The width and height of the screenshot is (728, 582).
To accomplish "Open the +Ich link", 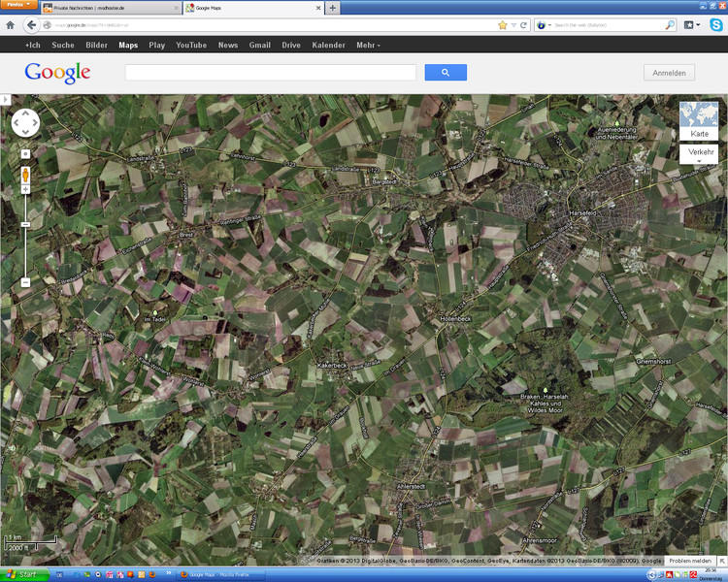I will click(x=32, y=45).
